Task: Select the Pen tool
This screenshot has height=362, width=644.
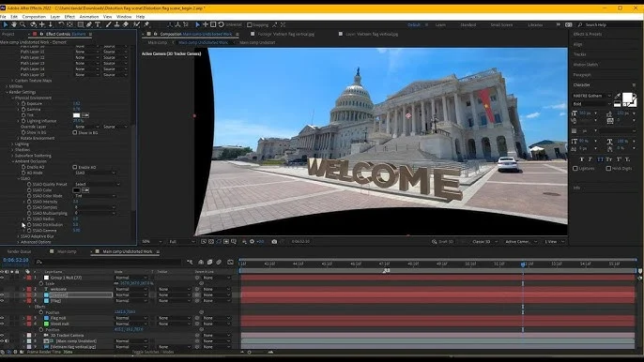Action: pyautogui.click(x=88, y=24)
